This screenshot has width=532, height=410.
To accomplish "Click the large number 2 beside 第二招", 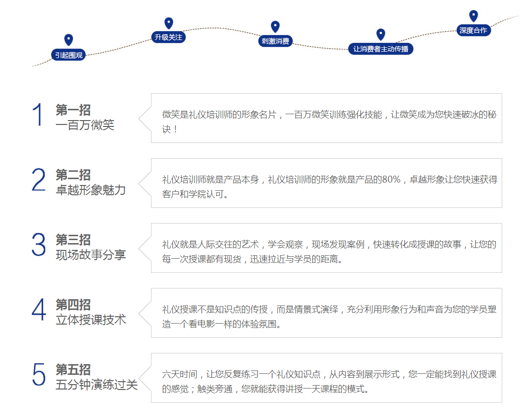I will click(x=38, y=180).
